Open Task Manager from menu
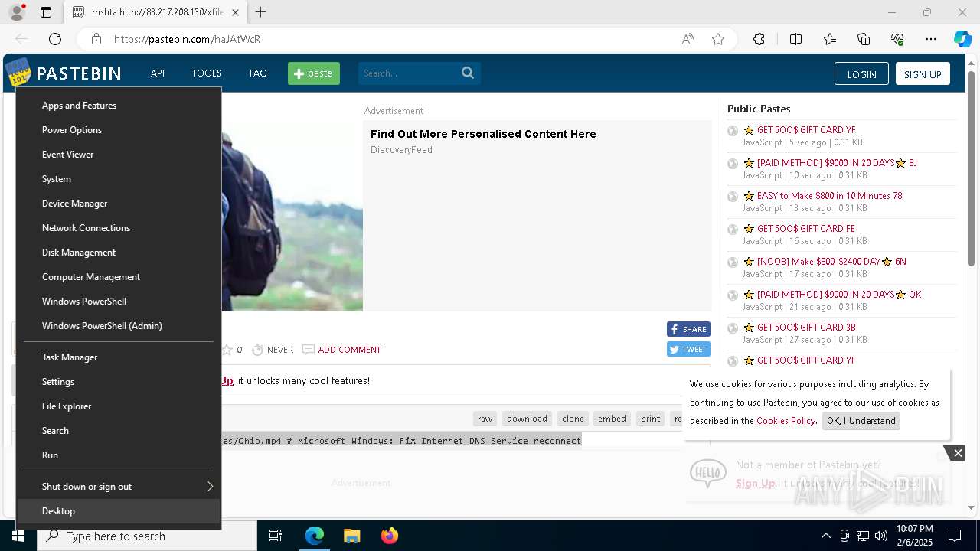The height and width of the screenshot is (551, 980). click(119, 357)
